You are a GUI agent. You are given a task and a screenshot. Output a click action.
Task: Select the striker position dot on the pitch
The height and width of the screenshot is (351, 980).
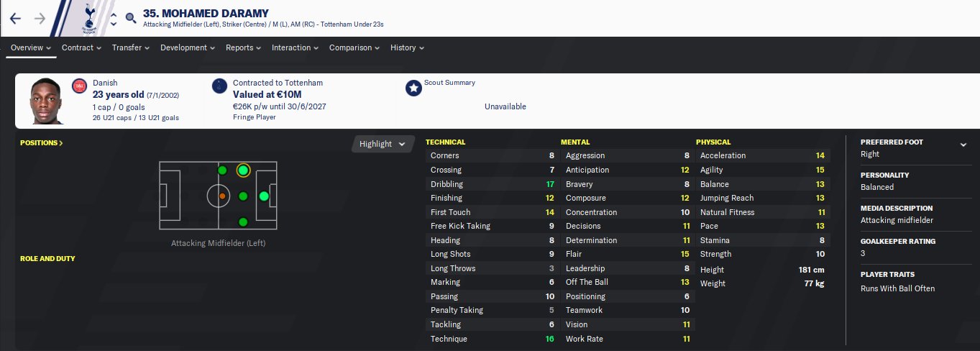pyautogui.click(x=264, y=196)
